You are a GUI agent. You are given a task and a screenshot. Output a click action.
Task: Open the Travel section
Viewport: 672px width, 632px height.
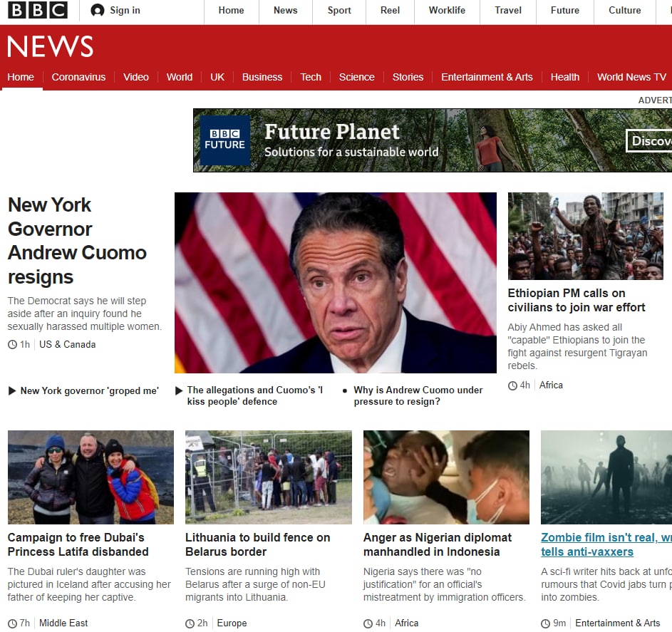tap(508, 10)
